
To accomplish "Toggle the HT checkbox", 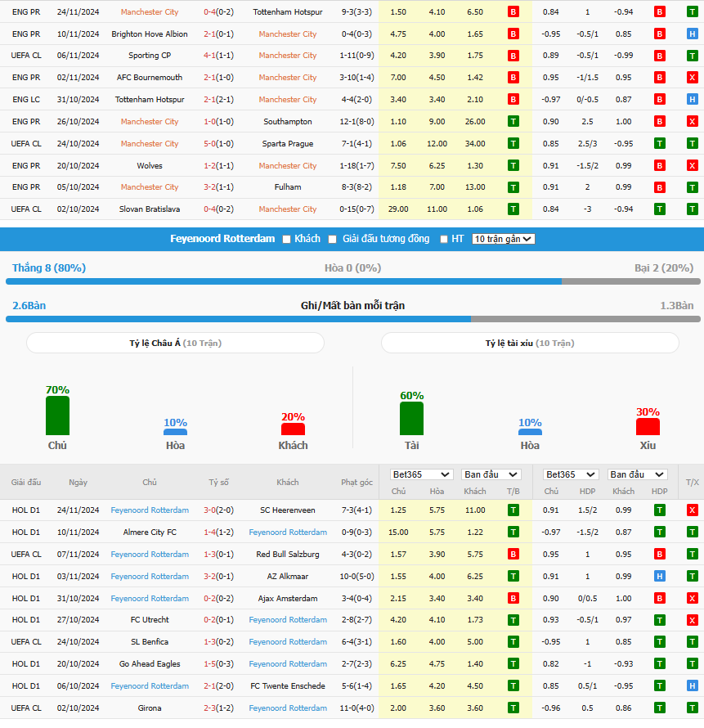I will pyautogui.click(x=444, y=239).
